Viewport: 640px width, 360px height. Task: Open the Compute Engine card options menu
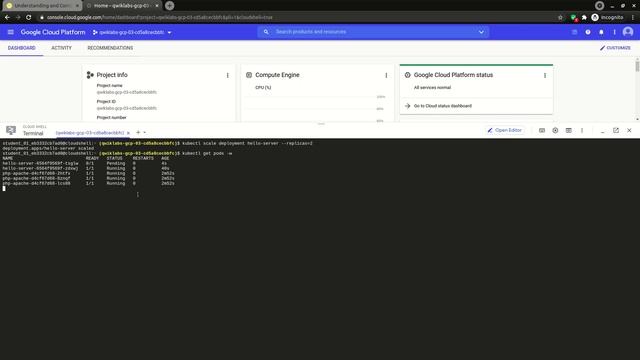[x=386, y=75]
